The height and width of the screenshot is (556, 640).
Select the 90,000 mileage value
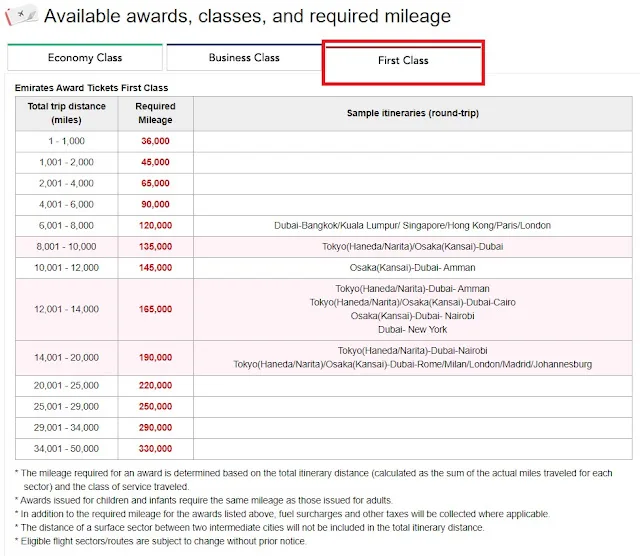pyautogui.click(x=156, y=205)
